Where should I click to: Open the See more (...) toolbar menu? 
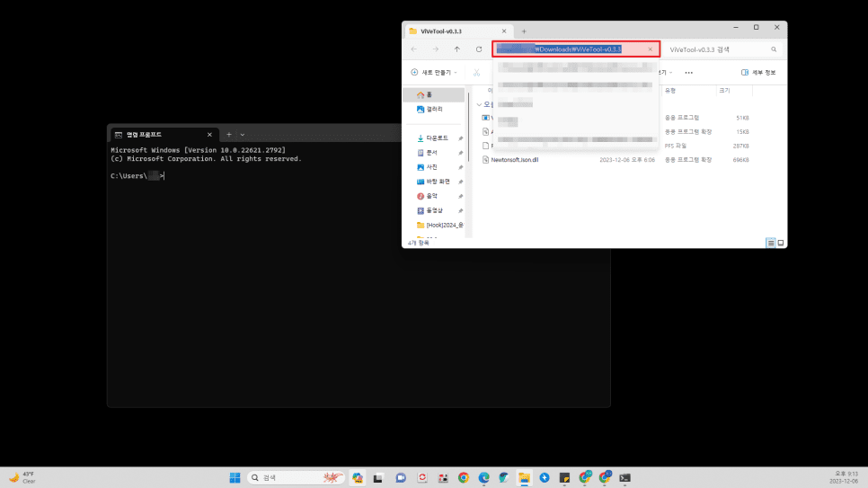tap(688, 73)
